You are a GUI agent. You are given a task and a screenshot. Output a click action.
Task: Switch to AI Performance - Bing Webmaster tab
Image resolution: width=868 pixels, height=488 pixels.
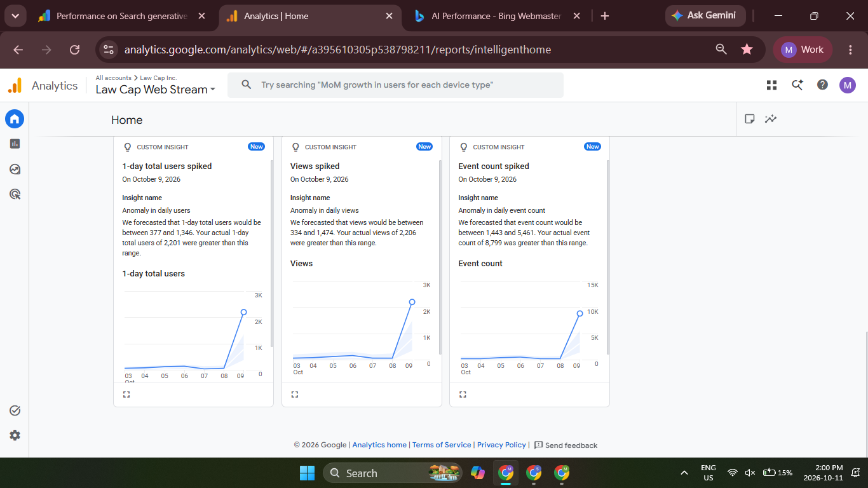[498, 16]
